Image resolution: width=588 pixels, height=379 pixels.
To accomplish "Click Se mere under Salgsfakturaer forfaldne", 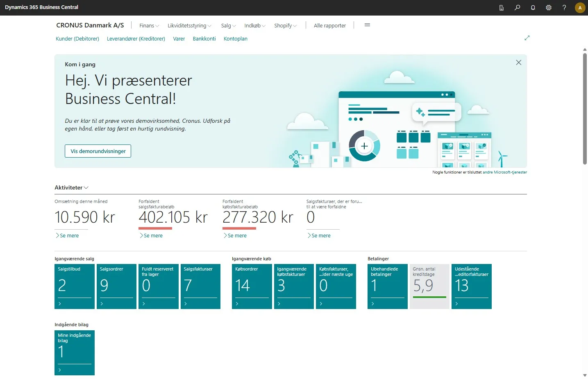I will coord(319,236).
